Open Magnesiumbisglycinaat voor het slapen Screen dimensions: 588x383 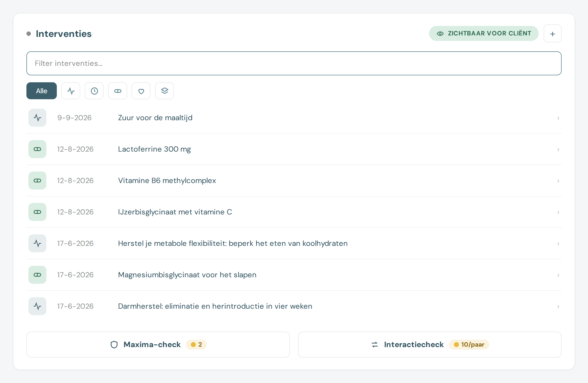pos(294,275)
